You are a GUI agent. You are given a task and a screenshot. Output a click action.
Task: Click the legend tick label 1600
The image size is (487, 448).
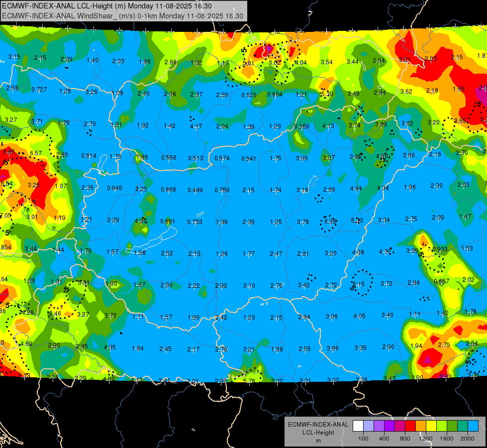click(447, 439)
